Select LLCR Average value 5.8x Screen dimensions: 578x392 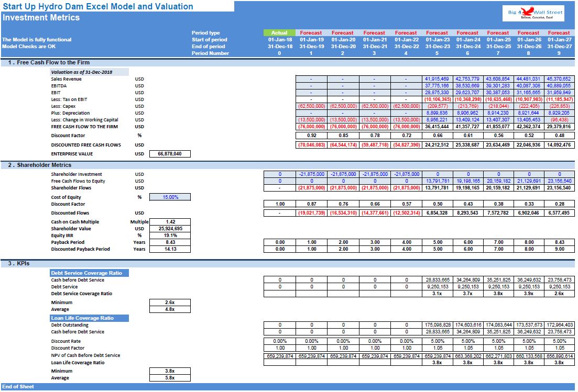coord(170,378)
